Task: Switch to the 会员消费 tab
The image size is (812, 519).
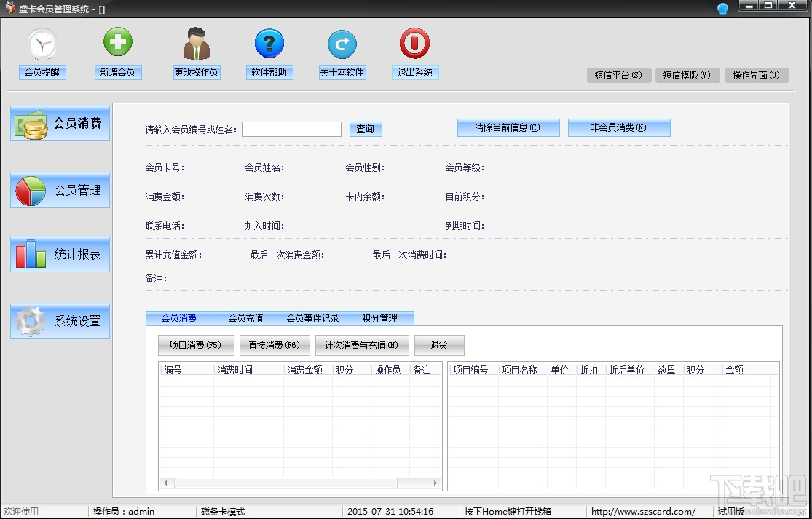Action: click(x=179, y=318)
